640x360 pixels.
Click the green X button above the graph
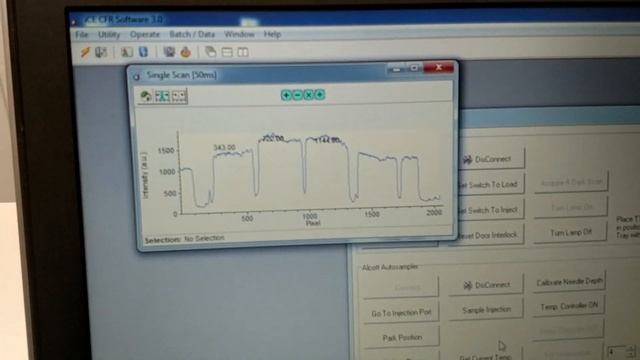tap(309, 95)
